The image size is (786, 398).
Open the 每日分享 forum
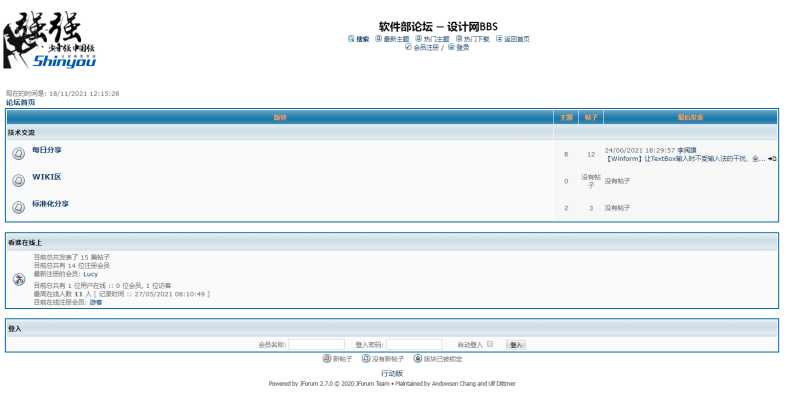coord(47,150)
